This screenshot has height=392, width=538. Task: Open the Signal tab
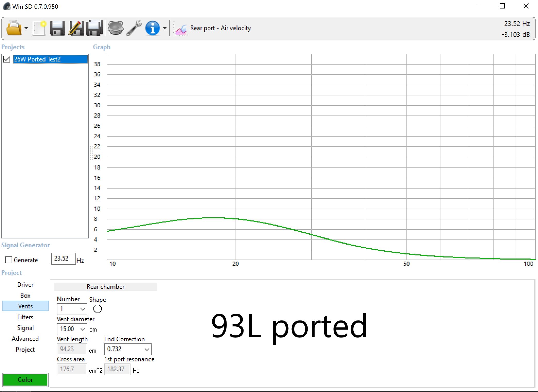pyautogui.click(x=25, y=328)
